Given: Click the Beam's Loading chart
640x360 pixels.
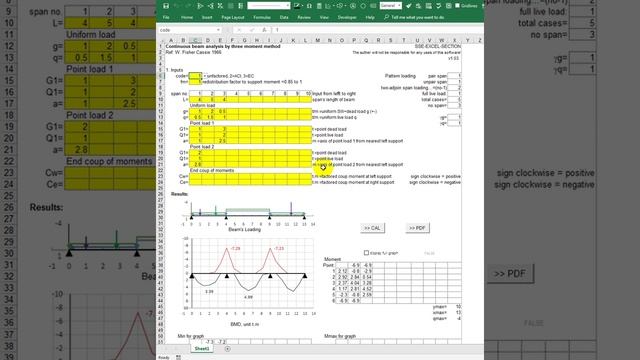Looking at the screenshot, I should point(247,216).
